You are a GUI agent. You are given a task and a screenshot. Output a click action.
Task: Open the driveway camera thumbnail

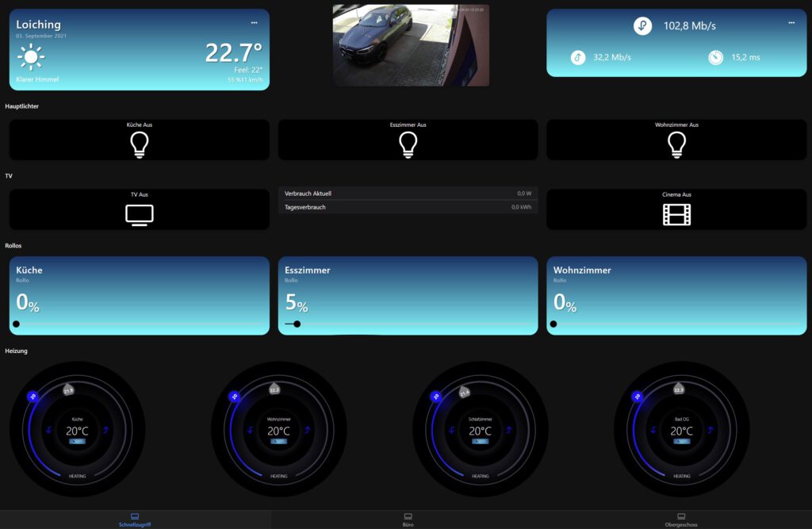click(411, 45)
